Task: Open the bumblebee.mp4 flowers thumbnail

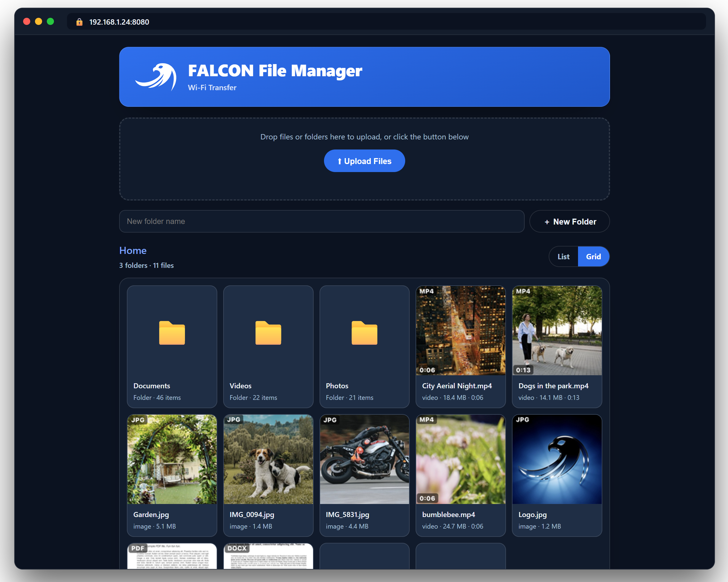Action: point(461,459)
